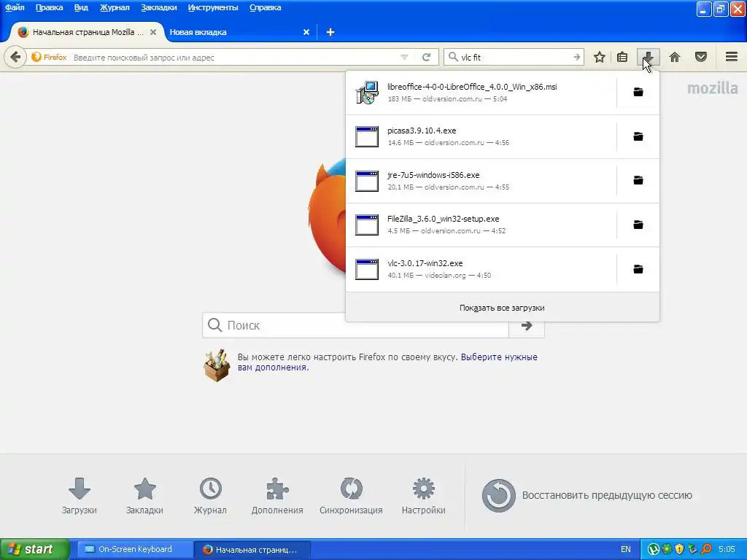
Task: Open the Закладки menu in menu bar
Action: coord(158,7)
